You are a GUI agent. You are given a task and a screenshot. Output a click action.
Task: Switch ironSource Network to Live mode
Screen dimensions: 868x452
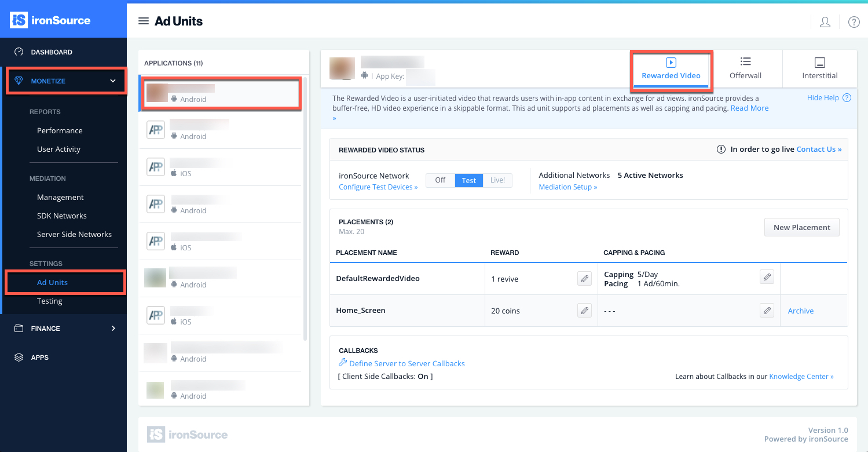(497, 180)
